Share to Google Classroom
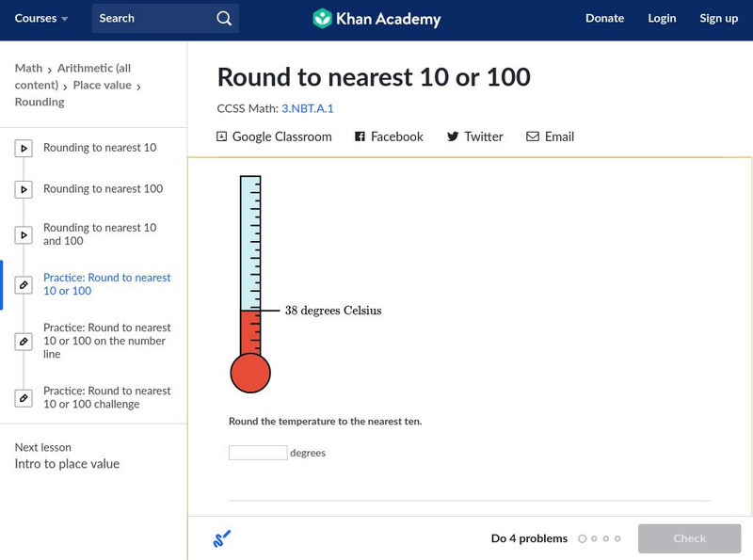753x560 pixels. coord(274,136)
